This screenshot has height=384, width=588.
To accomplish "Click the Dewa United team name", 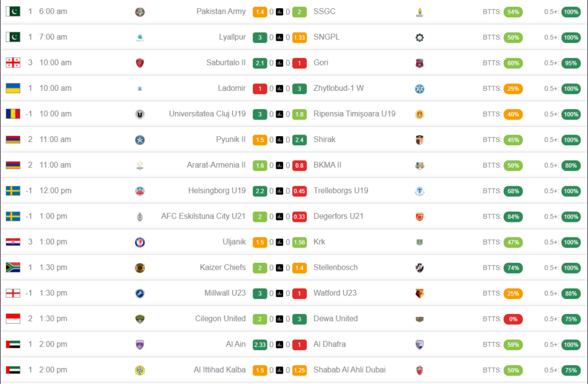I will 335,318.
